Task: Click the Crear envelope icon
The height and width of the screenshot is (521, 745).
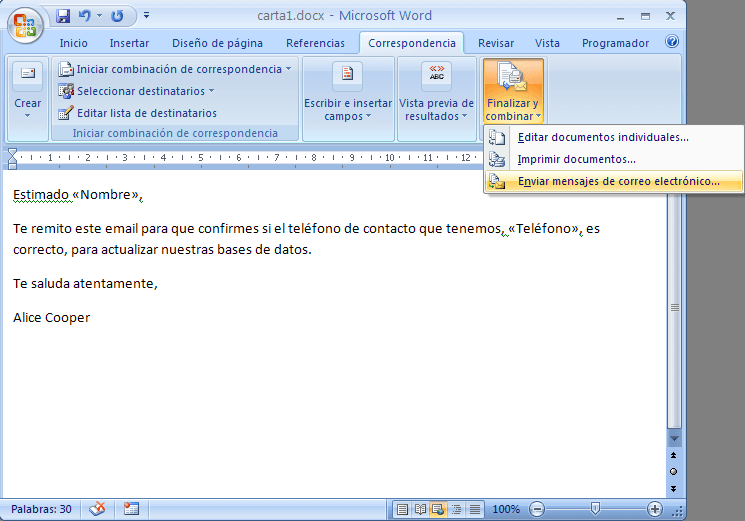Action: (x=28, y=75)
